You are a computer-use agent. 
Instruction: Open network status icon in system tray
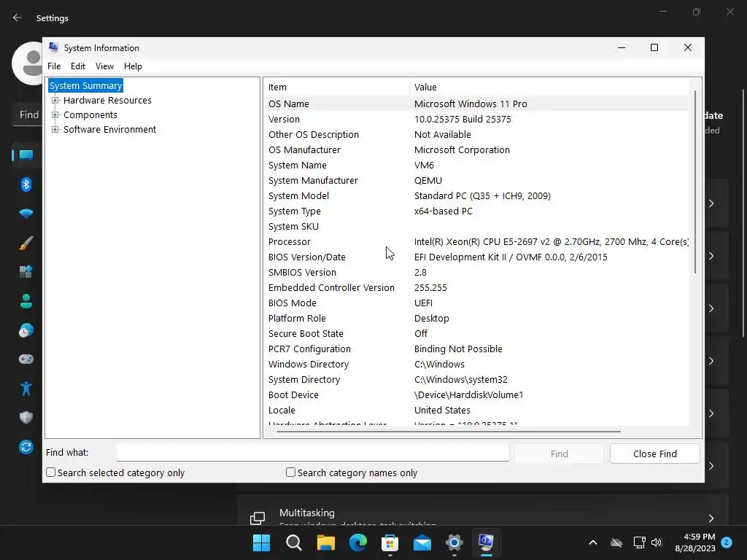tap(639, 542)
